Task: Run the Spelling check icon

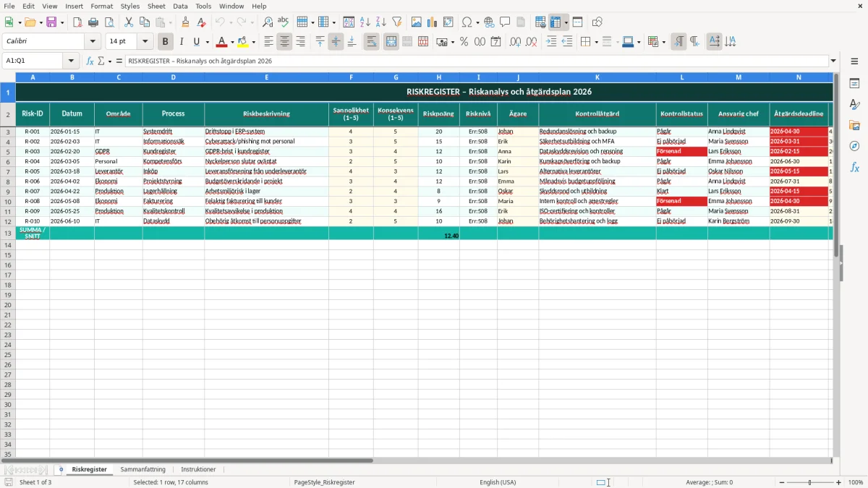Action: coord(284,22)
